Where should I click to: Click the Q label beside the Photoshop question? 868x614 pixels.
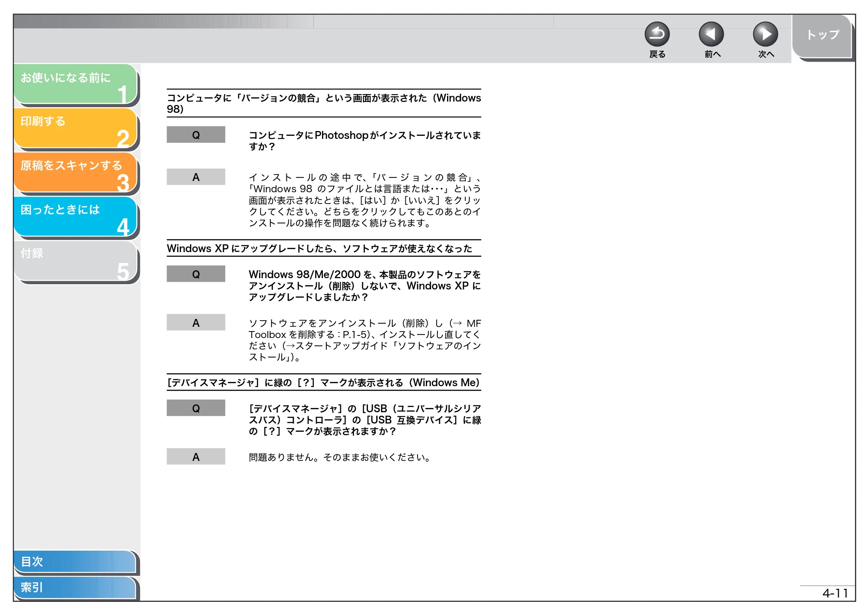[196, 135]
